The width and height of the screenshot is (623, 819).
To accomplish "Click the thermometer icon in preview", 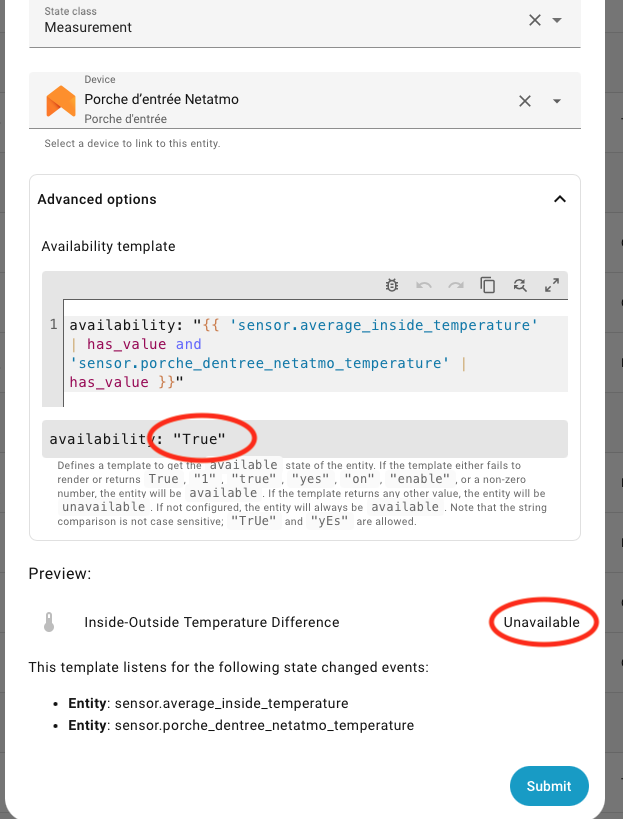I will click(49, 622).
